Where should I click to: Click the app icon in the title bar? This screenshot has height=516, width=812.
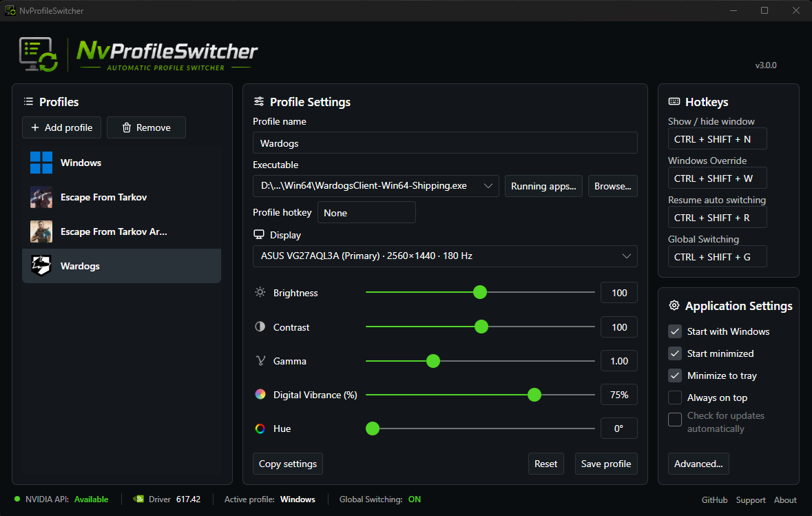pyautogui.click(x=10, y=10)
